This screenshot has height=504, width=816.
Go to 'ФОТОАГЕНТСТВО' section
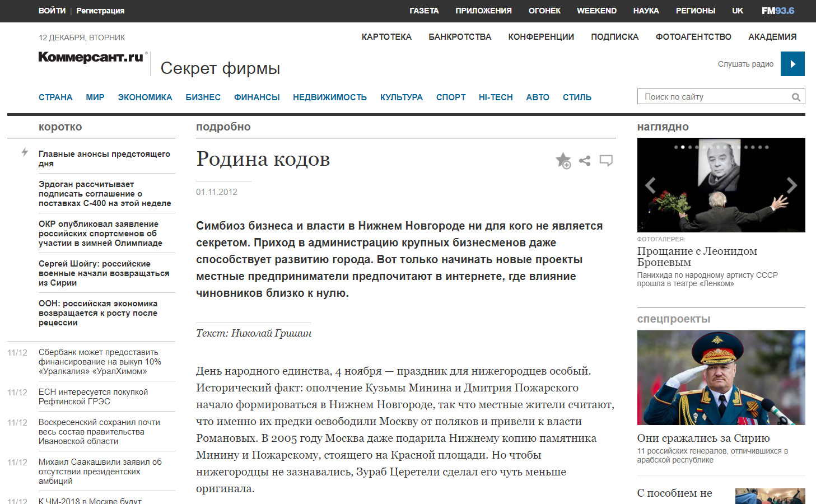pos(693,37)
